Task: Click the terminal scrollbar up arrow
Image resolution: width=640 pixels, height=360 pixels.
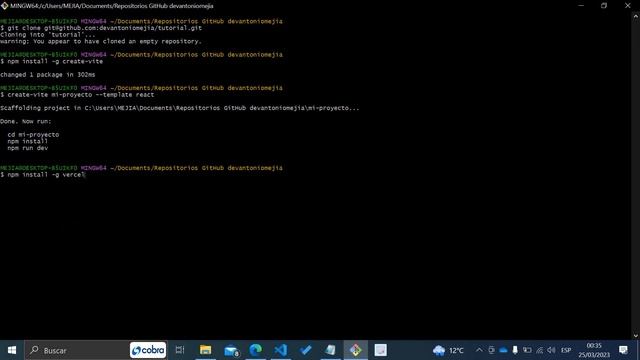Action: 636,17
